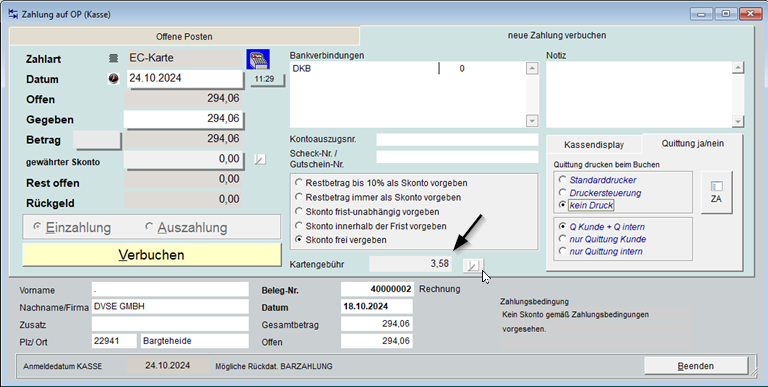The height and width of the screenshot is (387, 768).
Task: Open the Zahlart selection list icon
Action: [113, 58]
